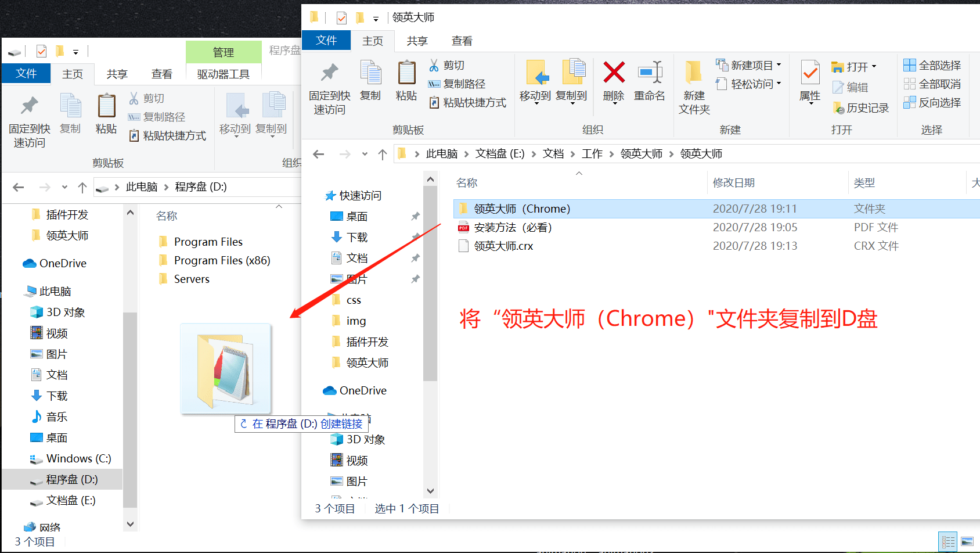Image resolution: width=980 pixels, height=553 pixels.
Task: Click Paste (粘贴) in front window ribbon
Action: click(x=406, y=81)
